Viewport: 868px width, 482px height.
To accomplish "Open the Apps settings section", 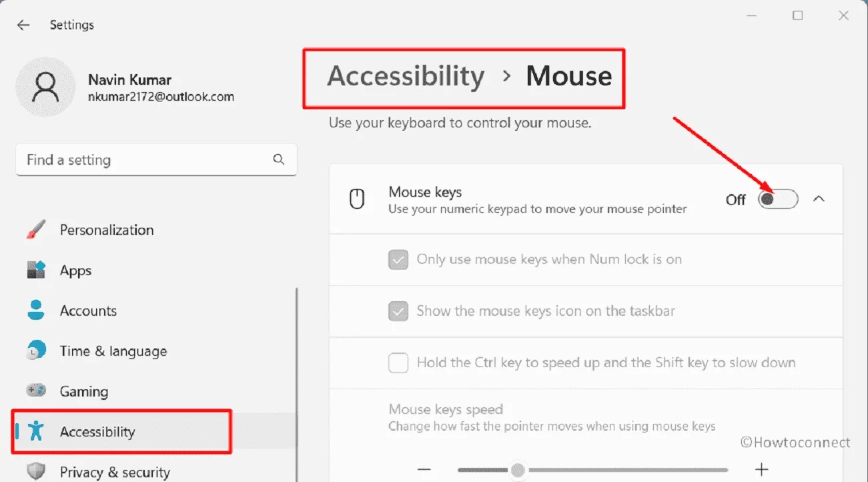I will coord(75,270).
